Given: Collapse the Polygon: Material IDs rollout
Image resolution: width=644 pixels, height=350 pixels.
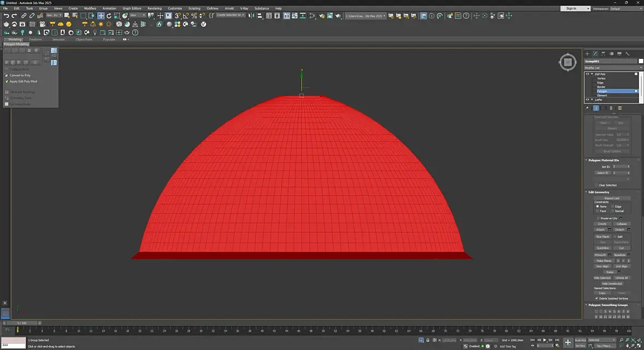Looking at the screenshot, I should 603,160.
